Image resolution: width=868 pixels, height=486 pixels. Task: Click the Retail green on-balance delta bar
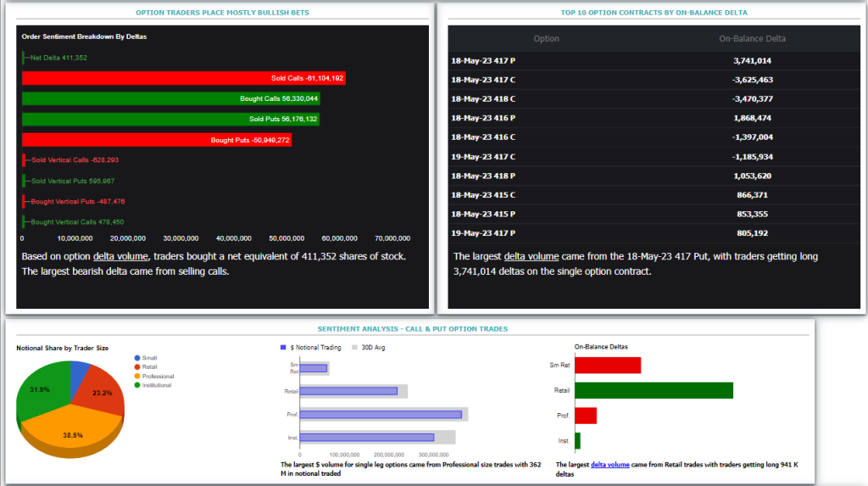[x=654, y=390]
